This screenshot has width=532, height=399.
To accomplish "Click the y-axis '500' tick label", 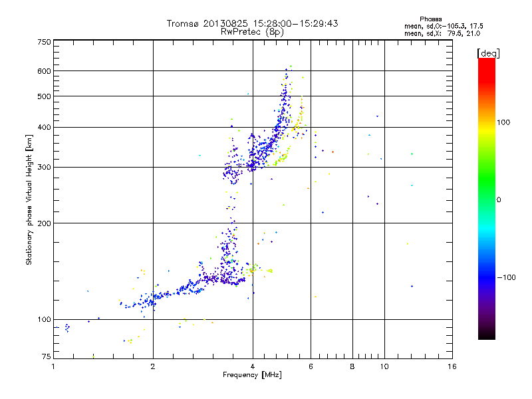I will 44,96.
